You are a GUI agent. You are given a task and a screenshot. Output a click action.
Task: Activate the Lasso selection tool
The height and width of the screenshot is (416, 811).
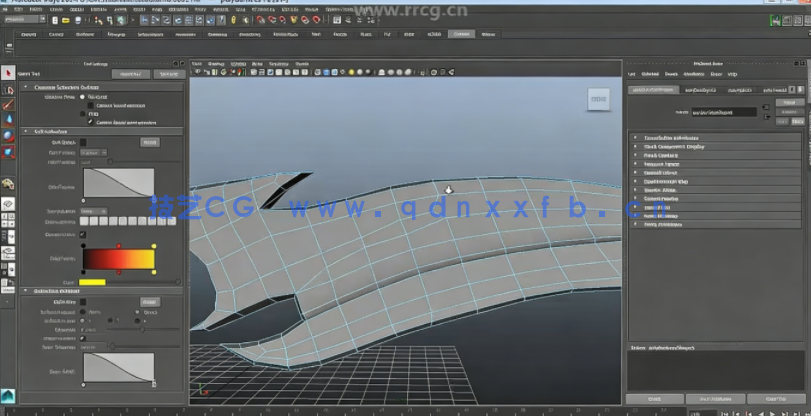8,89
